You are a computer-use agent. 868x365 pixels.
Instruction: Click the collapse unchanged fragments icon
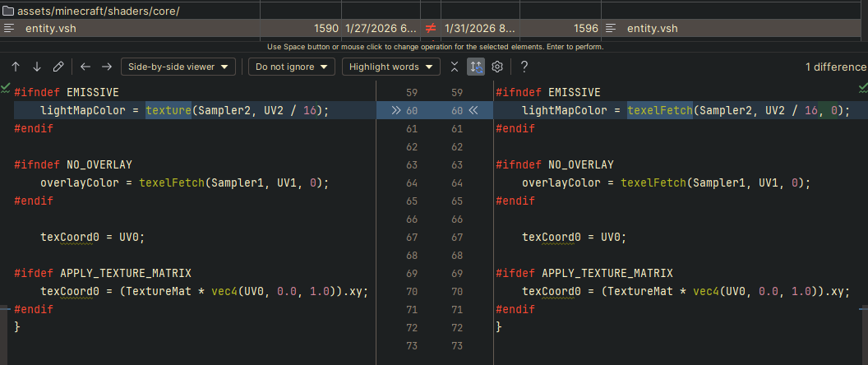tap(455, 67)
